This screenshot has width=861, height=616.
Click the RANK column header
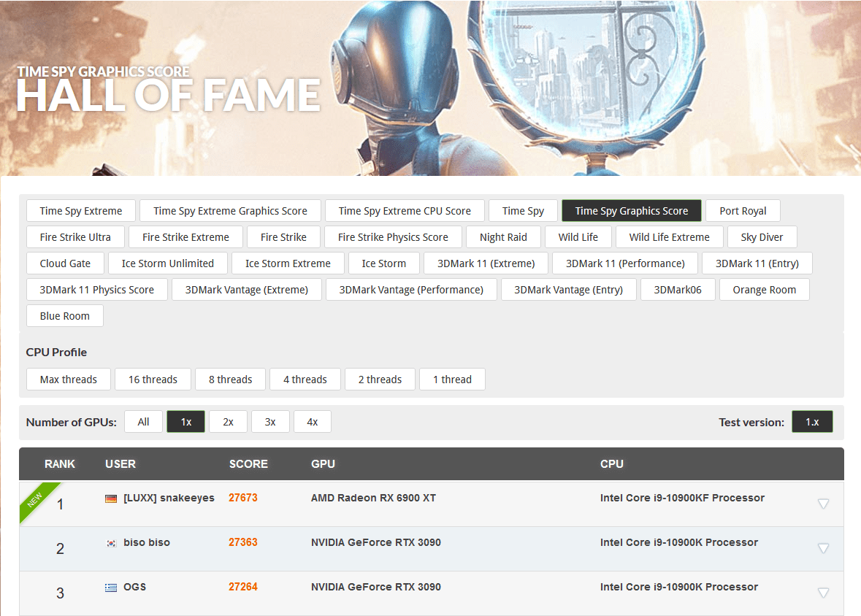59,464
